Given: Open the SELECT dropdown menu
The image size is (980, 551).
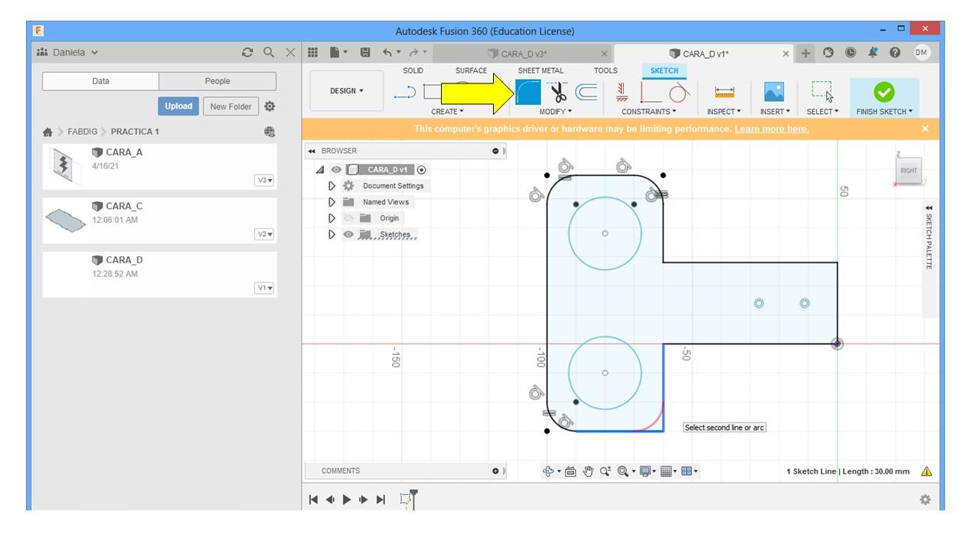Looking at the screenshot, I should click(823, 112).
